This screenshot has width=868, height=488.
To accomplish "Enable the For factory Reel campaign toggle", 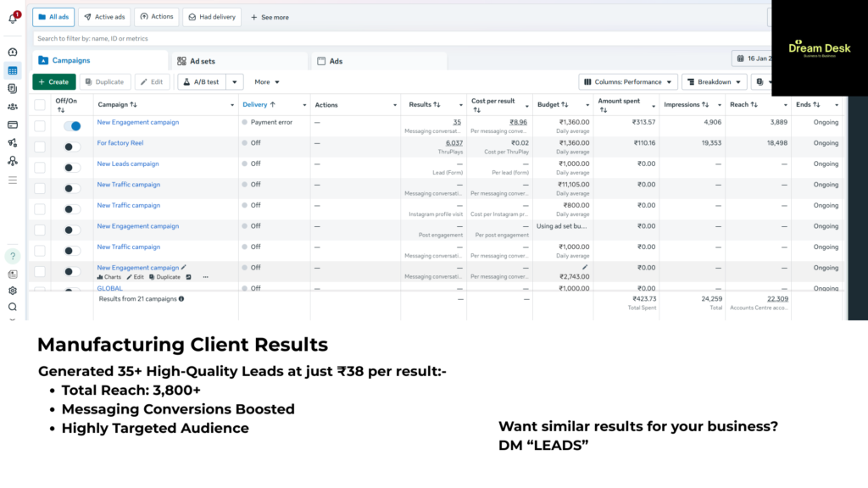I will click(72, 147).
